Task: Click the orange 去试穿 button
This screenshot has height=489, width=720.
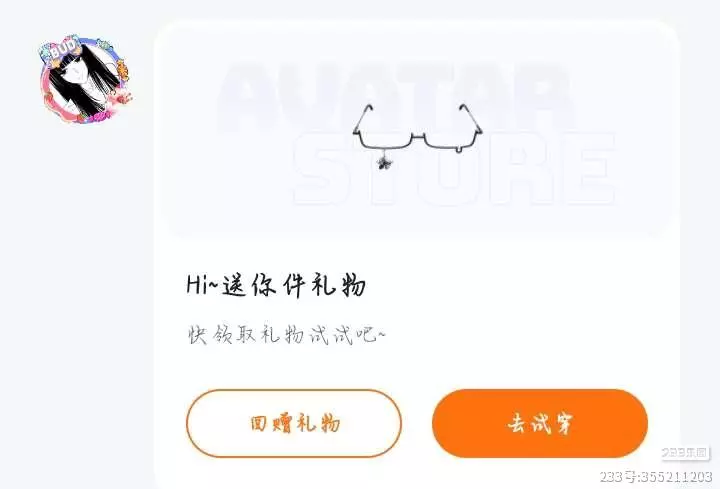Action: (x=540, y=423)
